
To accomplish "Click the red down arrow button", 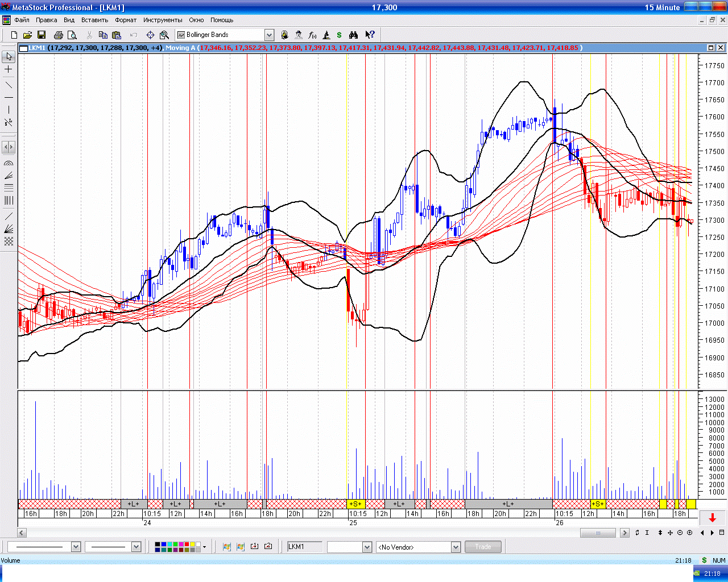I will click(x=712, y=518).
